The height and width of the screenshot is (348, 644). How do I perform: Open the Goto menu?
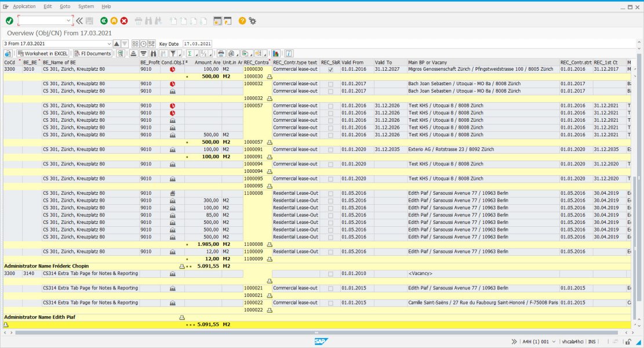tap(65, 6)
